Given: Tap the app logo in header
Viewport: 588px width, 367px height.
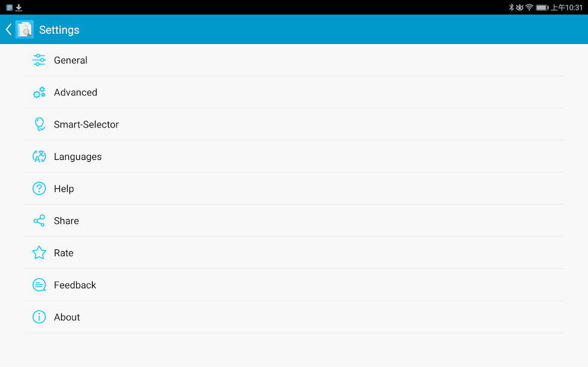Looking at the screenshot, I should (x=25, y=30).
